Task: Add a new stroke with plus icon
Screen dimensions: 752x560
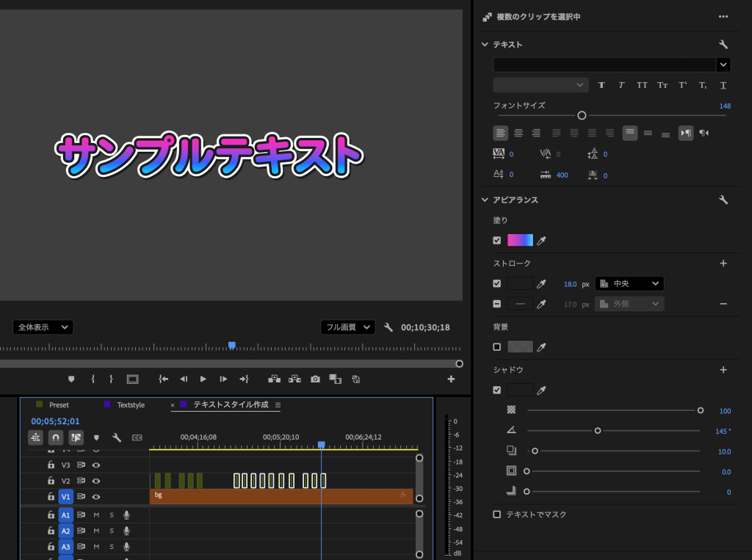Action: click(x=723, y=263)
